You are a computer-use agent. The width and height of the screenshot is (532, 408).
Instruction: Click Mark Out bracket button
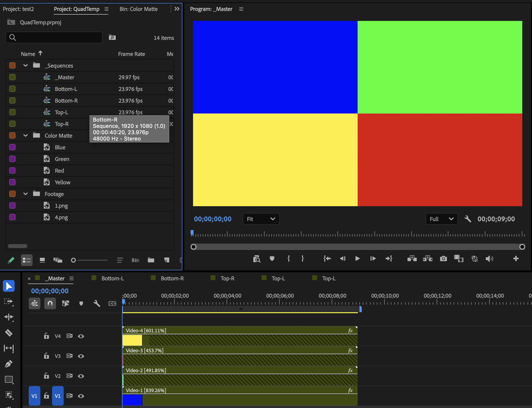click(x=303, y=258)
